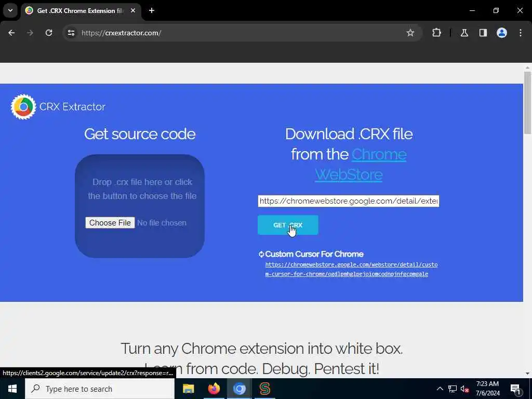The width and height of the screenshot is (532, 399).
Task: Open the S-shaped app icon on taskbar
Action: click(264, 389)
